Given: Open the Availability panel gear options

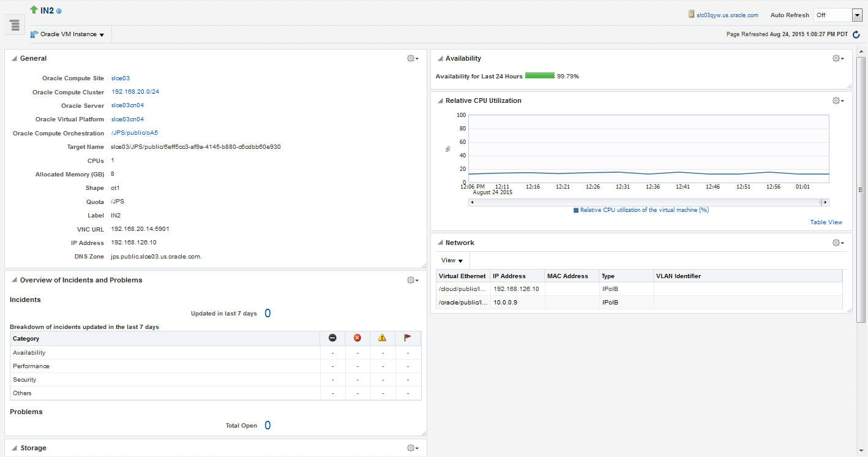Looking at the screenshot, I should pos(838,58).
